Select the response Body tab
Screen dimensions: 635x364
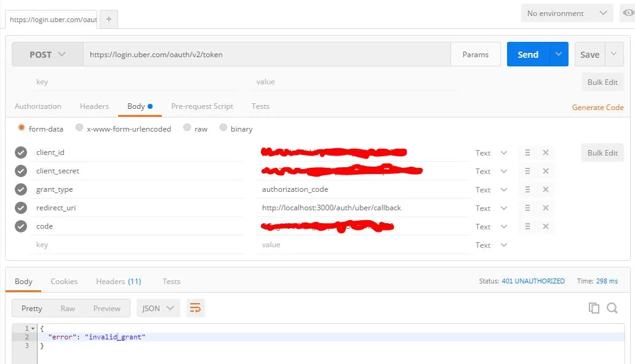coord(23,282)
